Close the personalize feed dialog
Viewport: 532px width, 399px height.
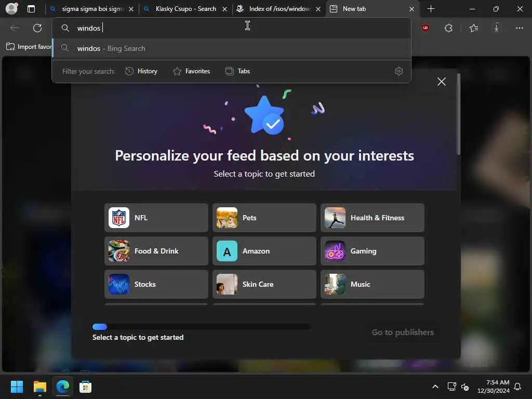(x=442, y=82)
